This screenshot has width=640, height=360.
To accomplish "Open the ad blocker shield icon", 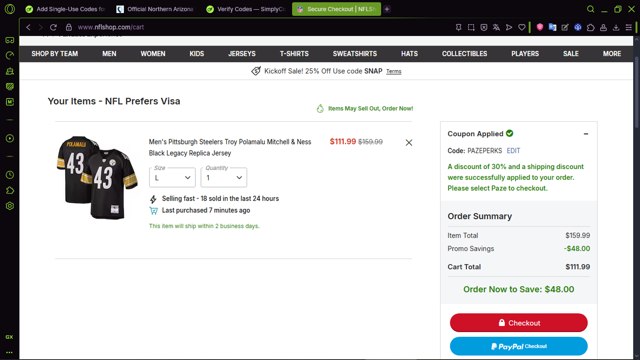I will [484, 27].
